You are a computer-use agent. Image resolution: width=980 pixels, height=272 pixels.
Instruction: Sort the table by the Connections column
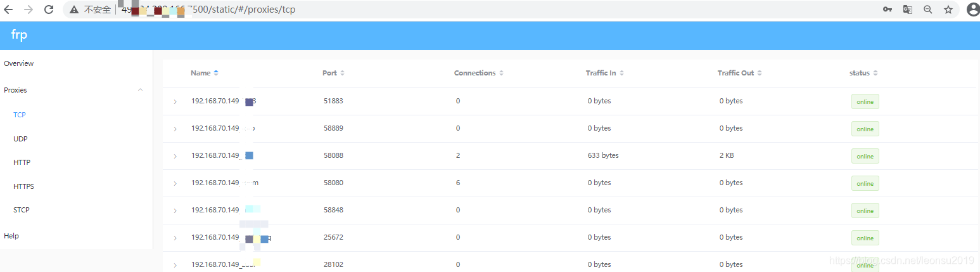click(479, 73)
